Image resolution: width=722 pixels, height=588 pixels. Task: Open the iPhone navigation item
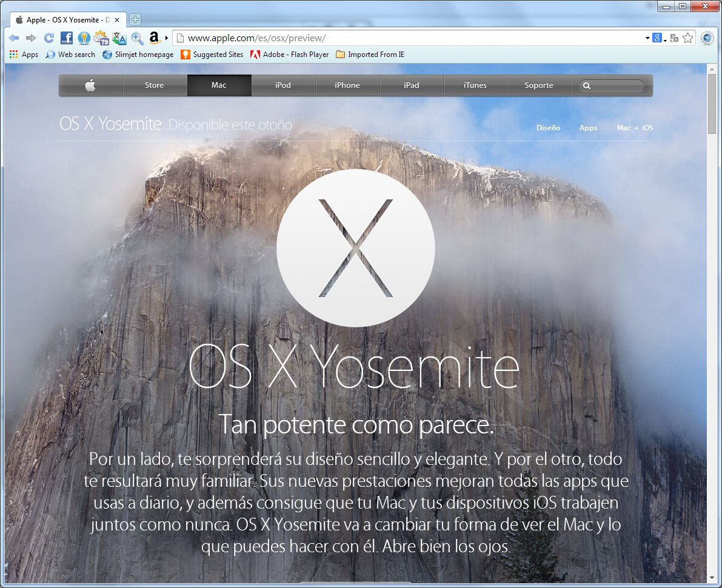point(347,85)
